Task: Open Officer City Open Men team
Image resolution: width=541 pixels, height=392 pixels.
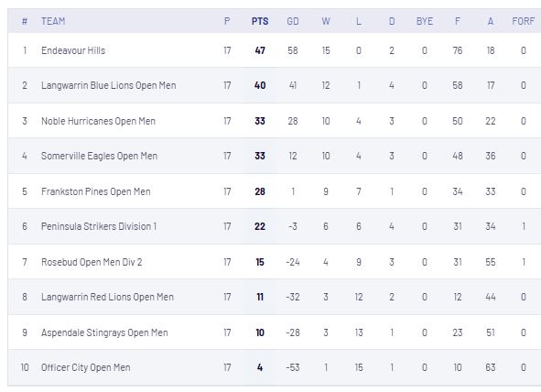Action: pos(86,367)
